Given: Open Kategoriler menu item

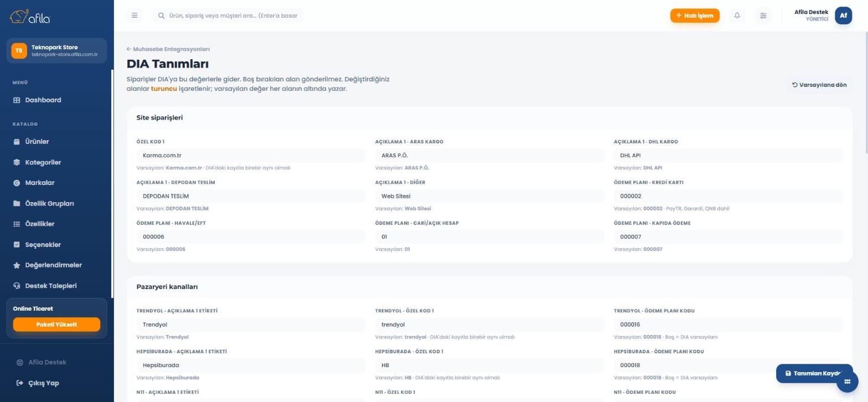Looking at the screenshot, I should click(x=56, y=162).
